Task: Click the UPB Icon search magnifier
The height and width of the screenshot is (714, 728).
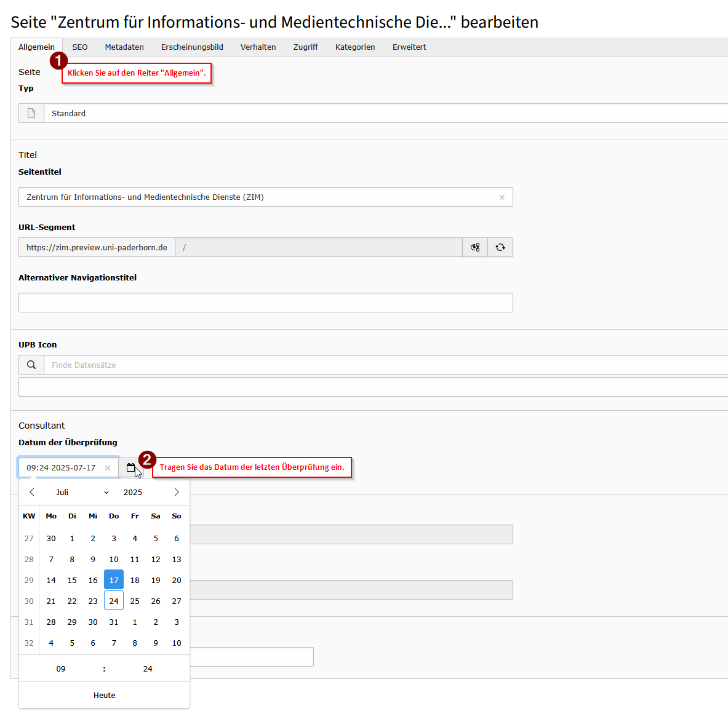Action: tap(31, 365)
